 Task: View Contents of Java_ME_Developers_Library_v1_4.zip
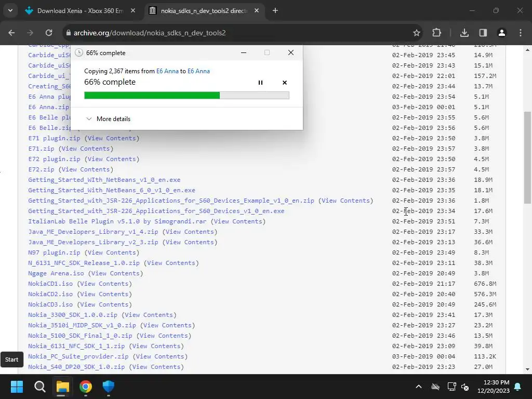[x=190, y=232]
